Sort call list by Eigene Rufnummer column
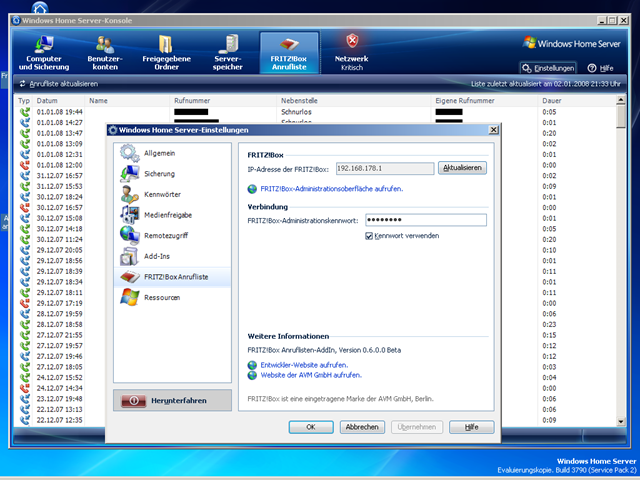The width and height of the screenshot is (640, 480). pos(484,100)
